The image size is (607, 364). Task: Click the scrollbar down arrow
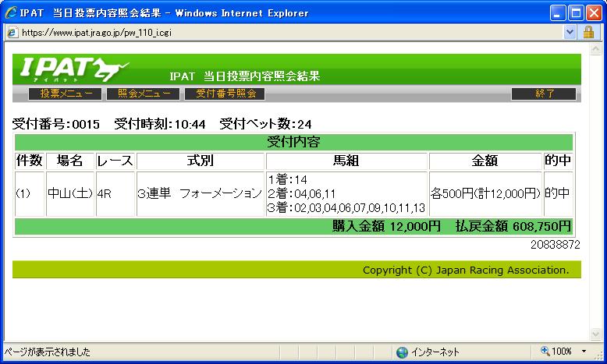point(595,334)
